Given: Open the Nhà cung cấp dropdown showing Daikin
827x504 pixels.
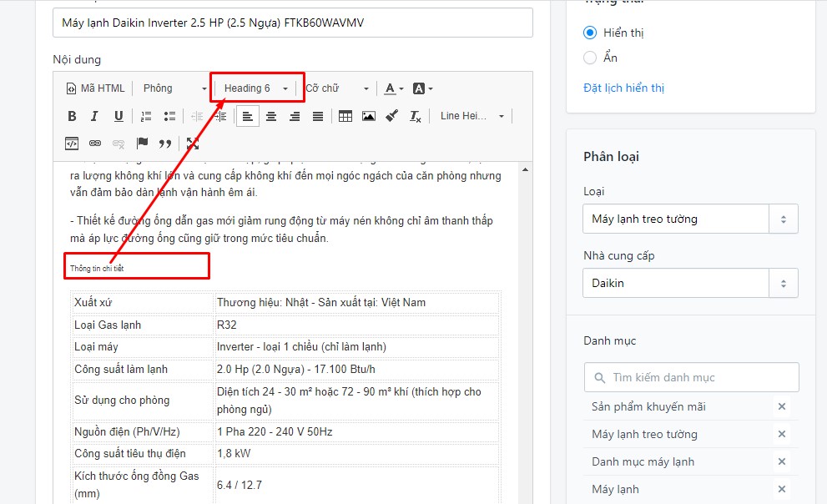Looking at the screenshot, I should coord(690,283).
